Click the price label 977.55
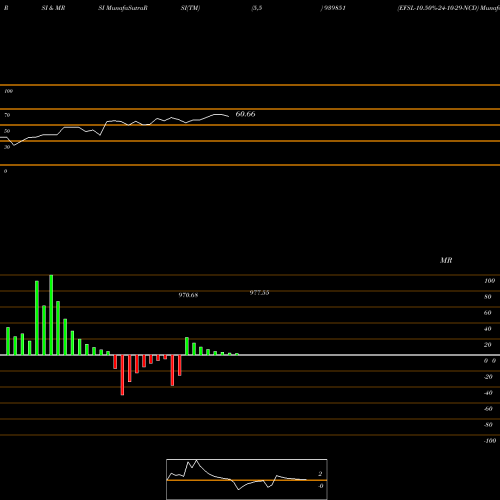This screenshot has height=500, width=500. [259, 293]
